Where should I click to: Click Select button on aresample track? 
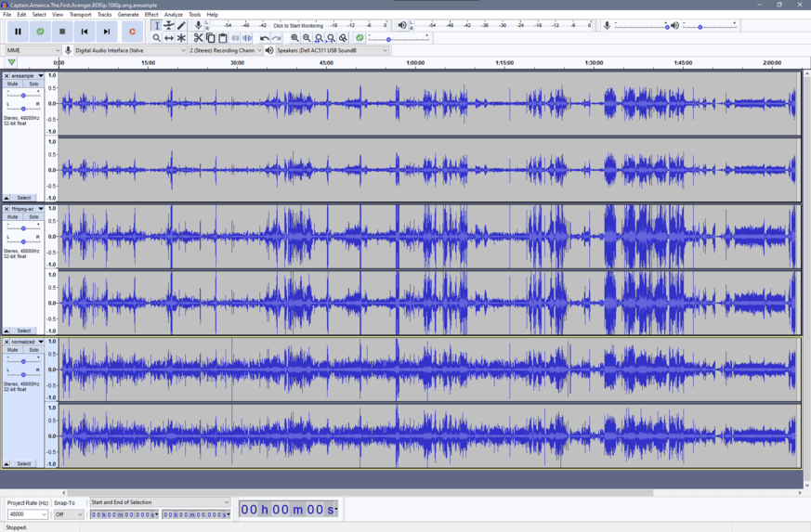pos(24,198)
